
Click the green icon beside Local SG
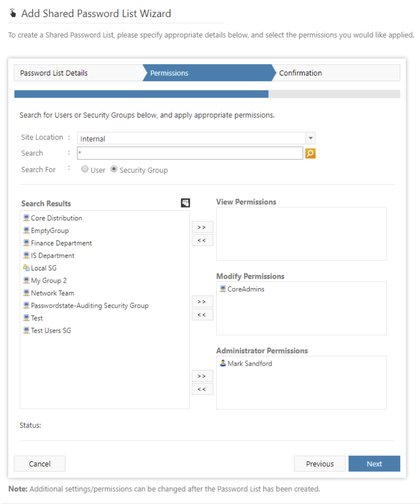(25, 268)
